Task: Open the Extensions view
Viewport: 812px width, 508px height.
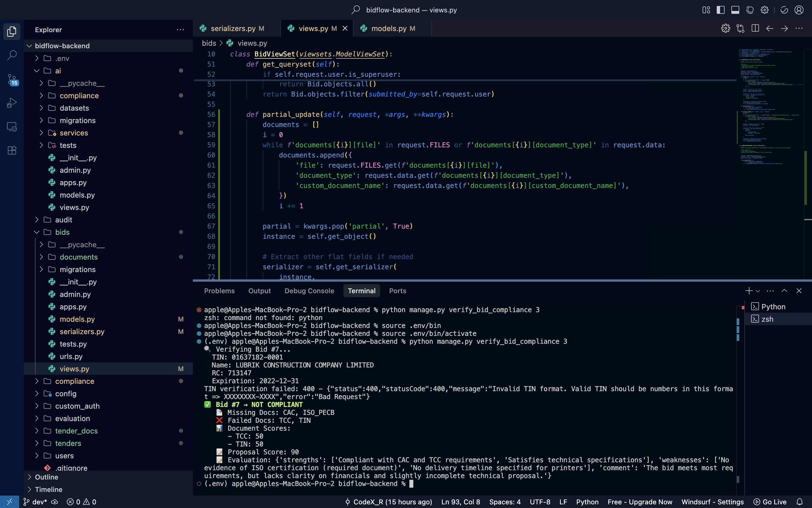Action: [x=12, y=150]
